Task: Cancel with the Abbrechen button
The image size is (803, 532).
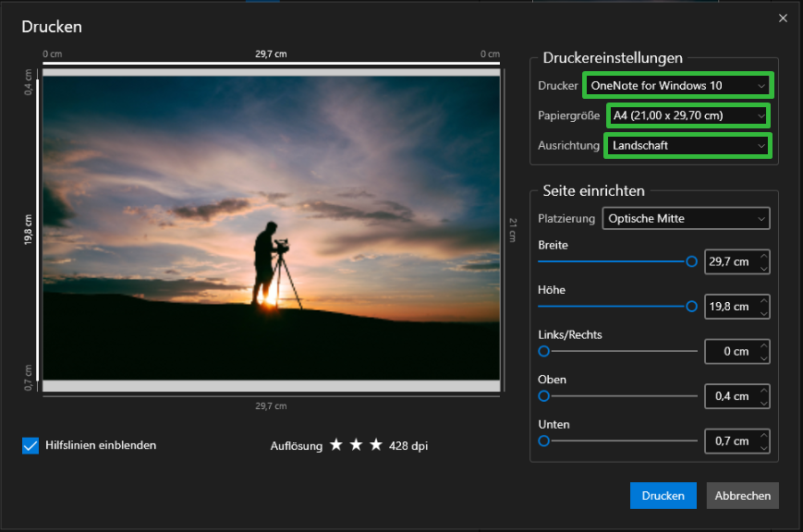Action: [742, 496]
